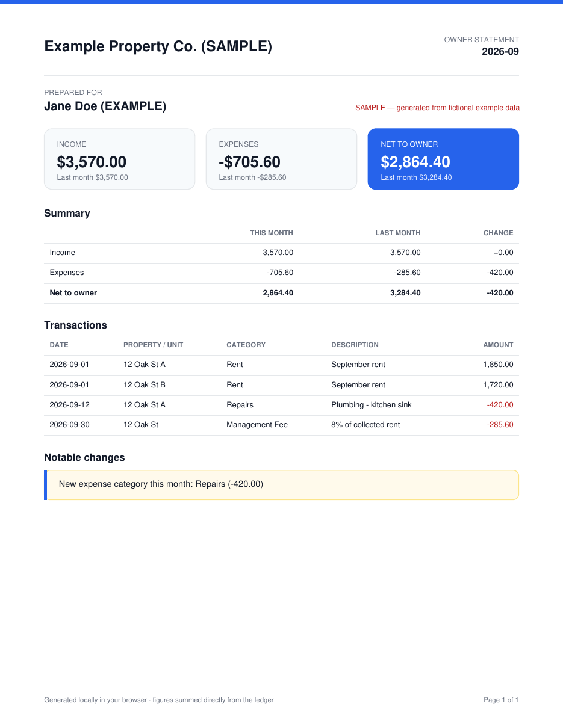This screenshot has width=563, height=728.
Task: Click this month's expenses value -705.60
Action: pos(280,273)
